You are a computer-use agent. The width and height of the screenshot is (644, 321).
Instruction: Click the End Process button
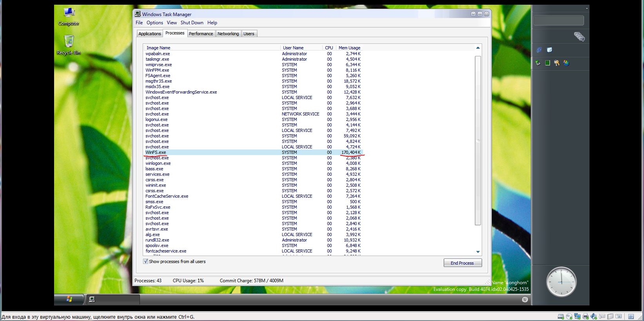point(463,263)
